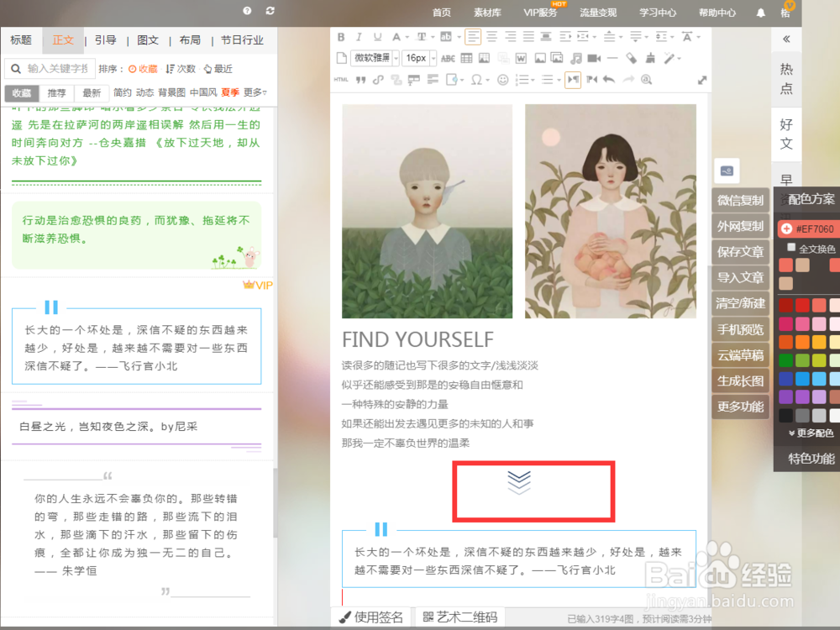
Task: Undo the last edit
Action: [608, 80]
